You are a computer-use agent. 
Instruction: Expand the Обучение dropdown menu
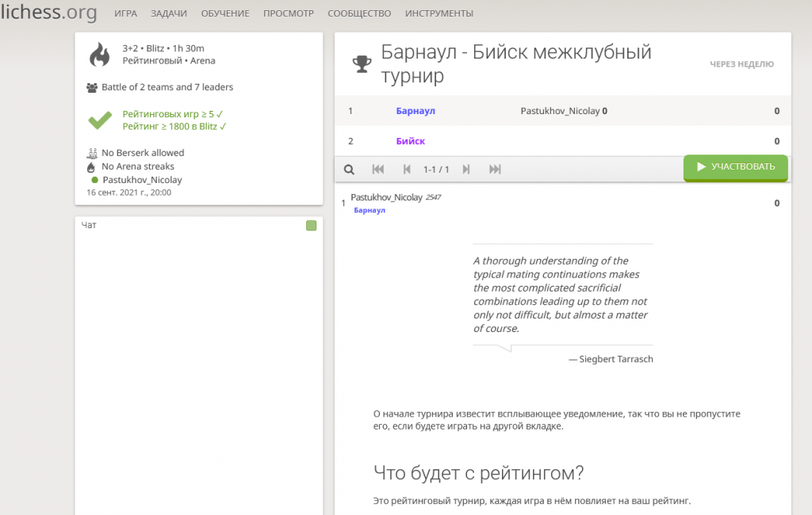[x=225, y=13]
